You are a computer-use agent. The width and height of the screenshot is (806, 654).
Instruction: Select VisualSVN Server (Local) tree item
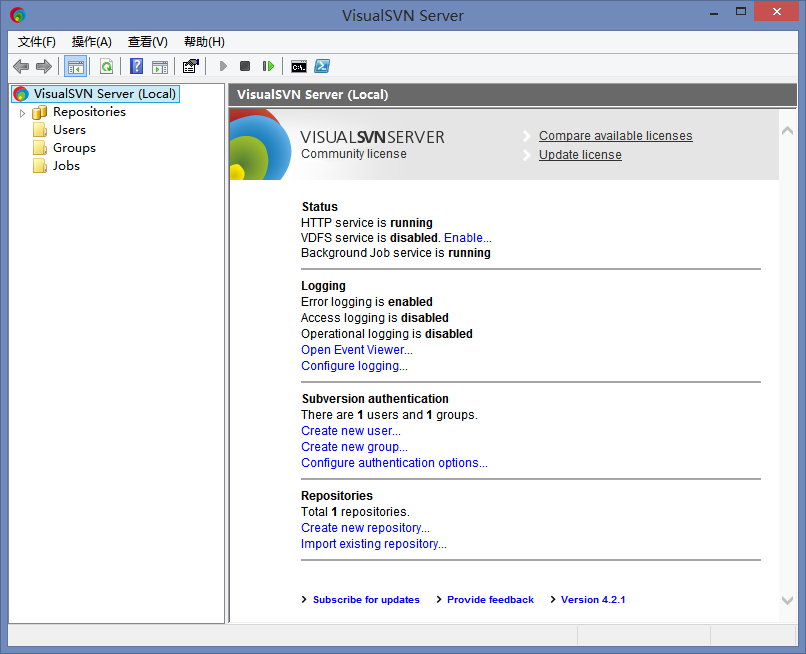[x=105, y=94]
